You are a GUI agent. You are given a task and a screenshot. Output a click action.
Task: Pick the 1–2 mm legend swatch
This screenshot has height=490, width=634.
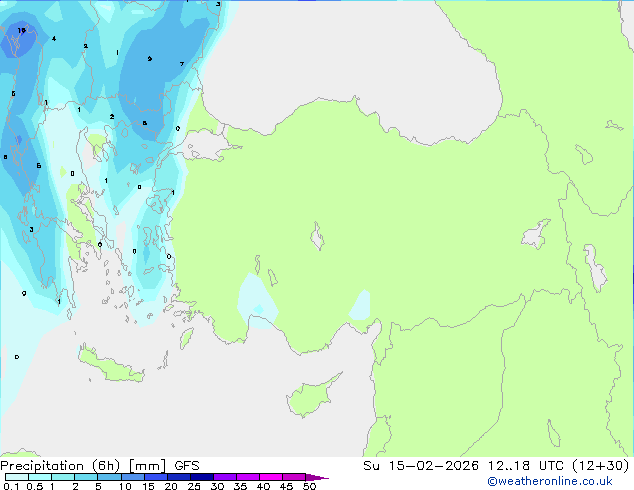click(x=63, y=477)
